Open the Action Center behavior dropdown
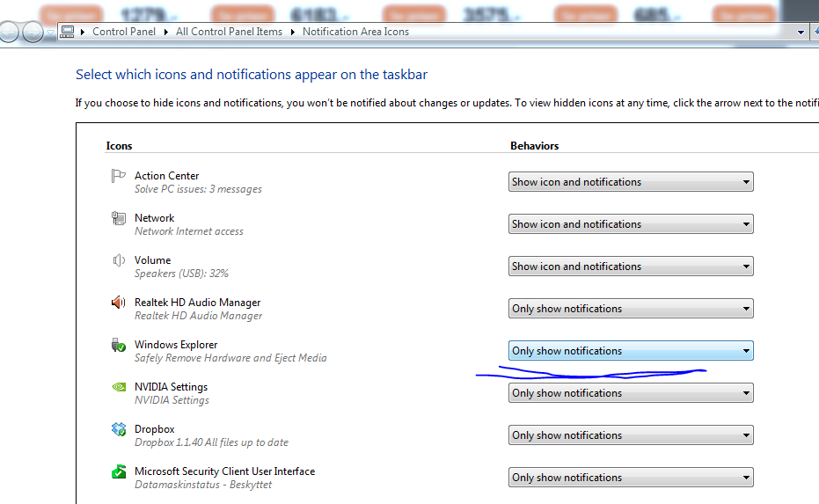The image size is (819, 504). pyautogui.click(x=631, y=182)
